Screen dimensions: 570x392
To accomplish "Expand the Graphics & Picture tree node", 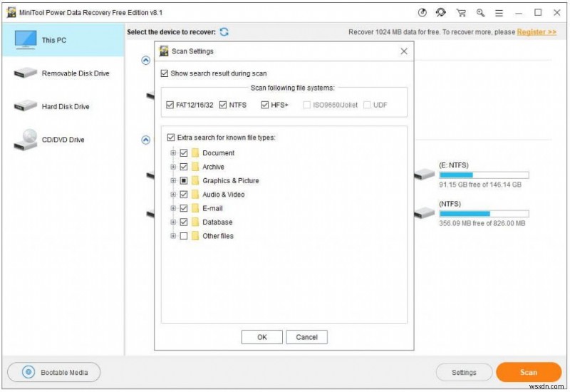I will (173, 180).
